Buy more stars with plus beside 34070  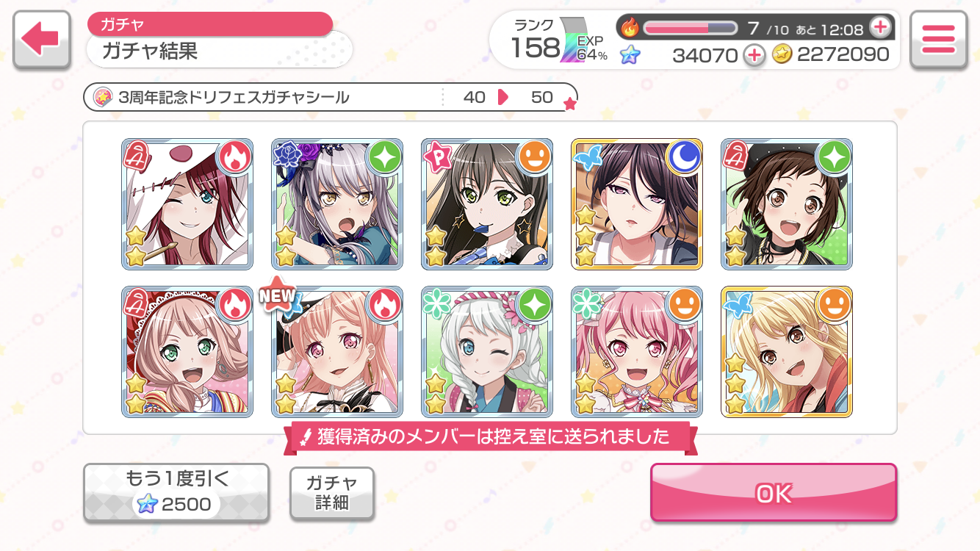click(x=754, y=54)
